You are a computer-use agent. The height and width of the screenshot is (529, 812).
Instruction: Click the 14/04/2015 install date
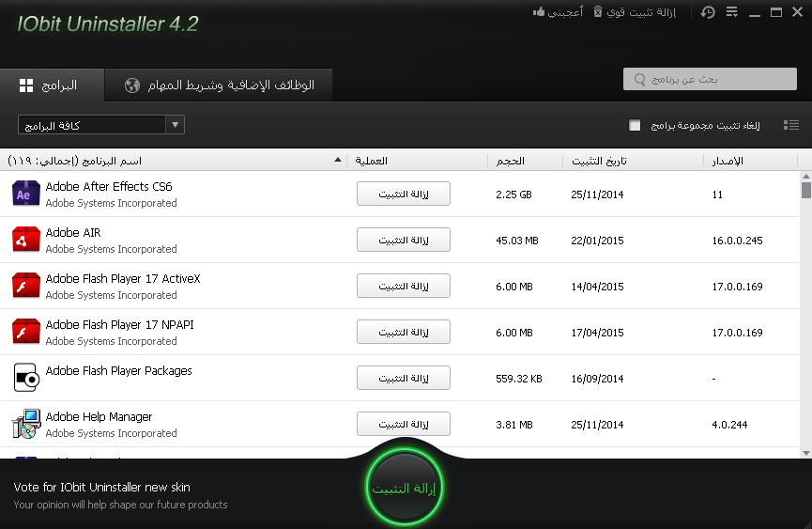597,287
